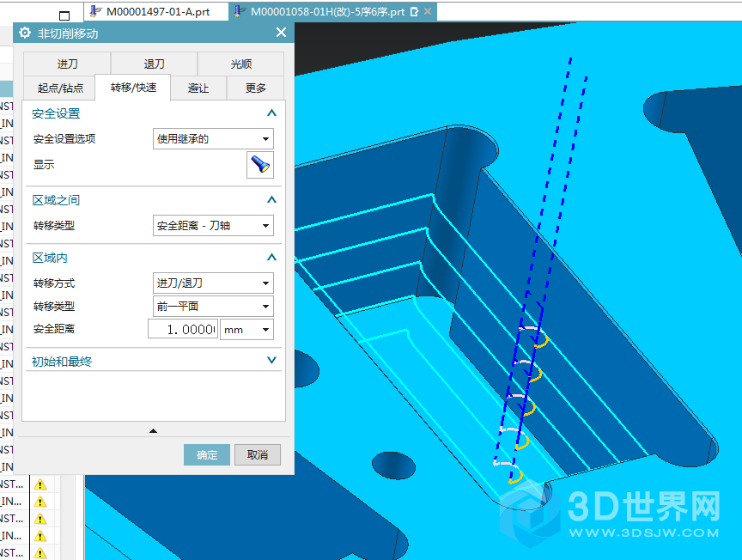742x560 pixels.
Task: Click the 取消 button
Action: point(258,455)
